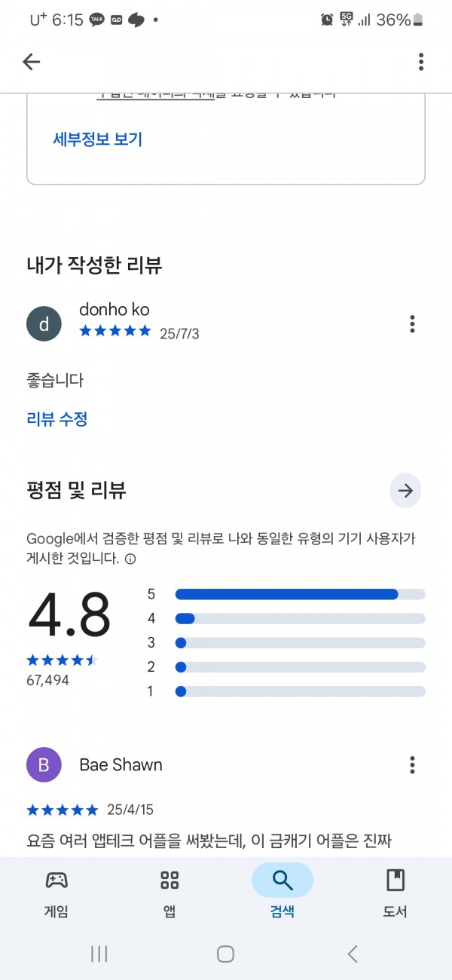Viewport: 452px width, 980px height.
Task: Tap the 4.8 average rating number
Action: click(x=69, y=614)
